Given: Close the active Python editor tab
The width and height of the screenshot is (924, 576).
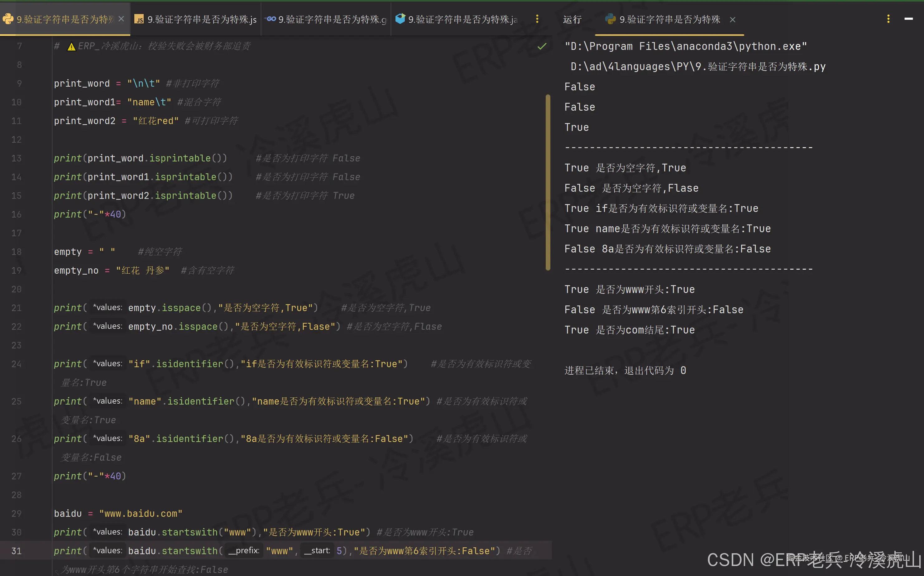Looking at the screenshot, I should pos(121,19).
